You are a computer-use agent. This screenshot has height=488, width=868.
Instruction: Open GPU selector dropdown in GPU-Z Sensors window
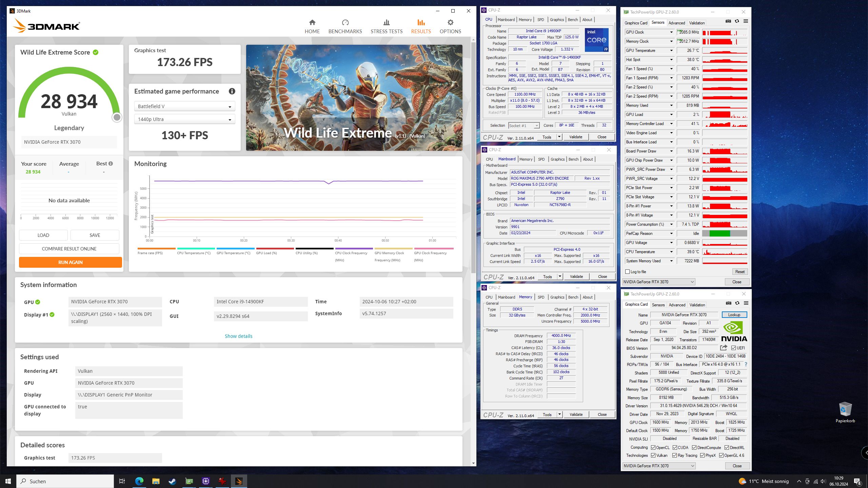tap(658, 282)
